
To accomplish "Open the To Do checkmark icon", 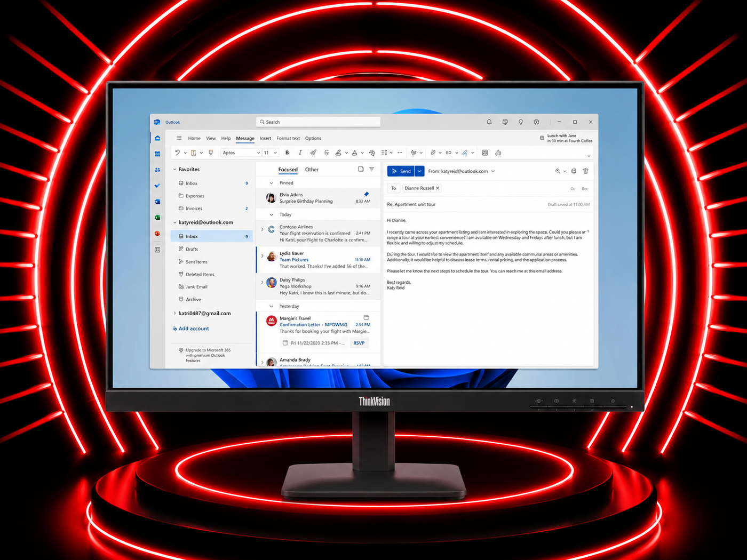I will coord(157,186).
